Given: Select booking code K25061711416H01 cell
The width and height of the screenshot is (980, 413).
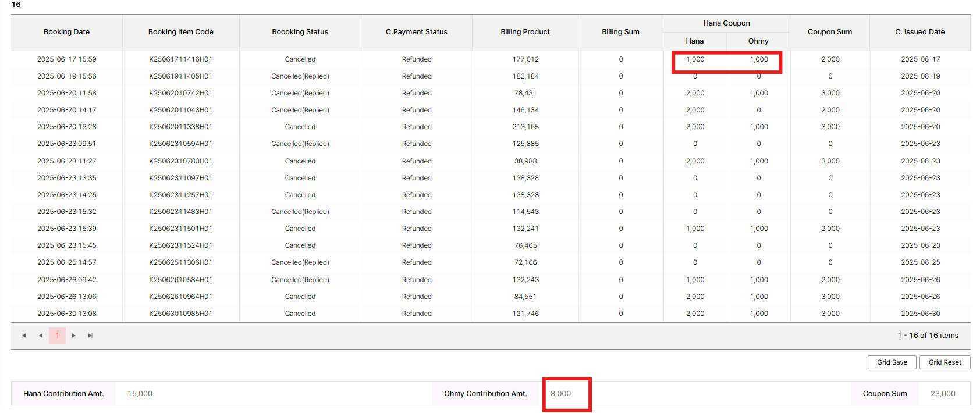Looking at the screenshot, I should point(180,59).
